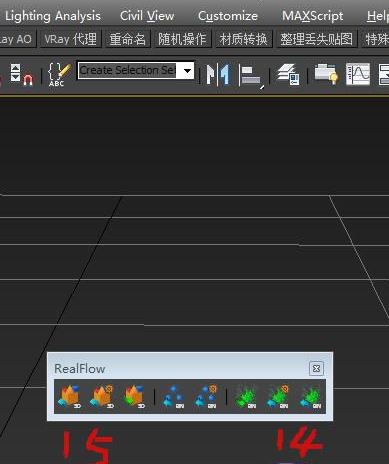Open the Mirror tool

click(219, 74)
